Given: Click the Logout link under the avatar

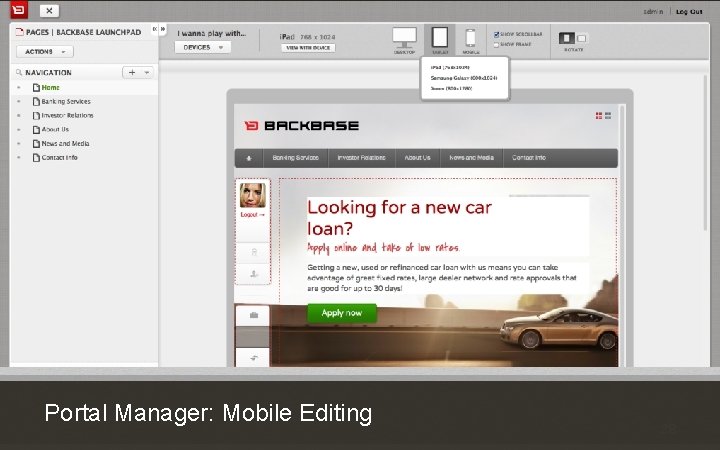Looking at the screenshot, I should [x=253, y=214].
